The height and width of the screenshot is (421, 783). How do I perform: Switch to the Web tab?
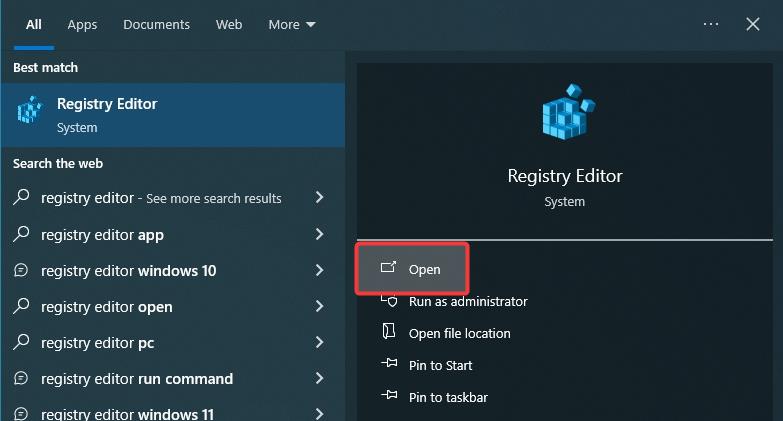pos(229,24)
